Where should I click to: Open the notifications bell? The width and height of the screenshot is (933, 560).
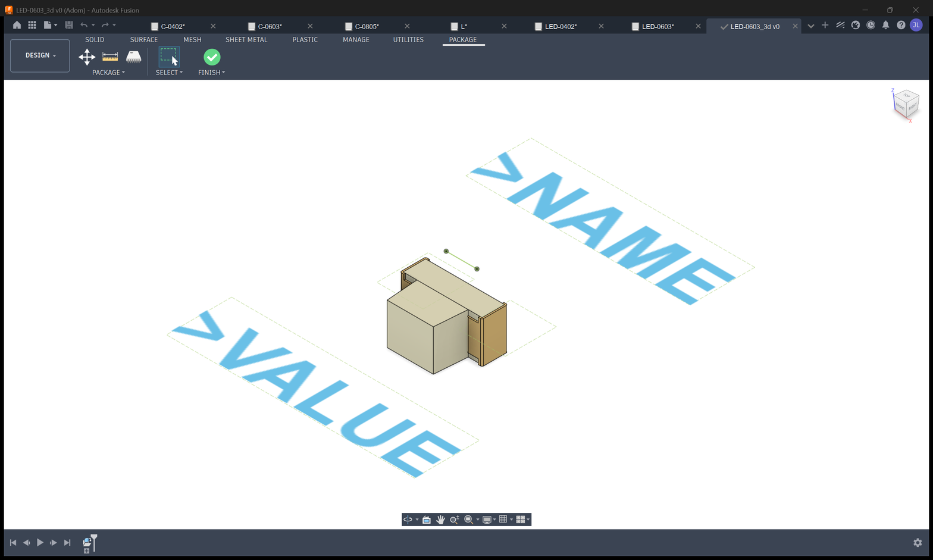pos(886,25)
